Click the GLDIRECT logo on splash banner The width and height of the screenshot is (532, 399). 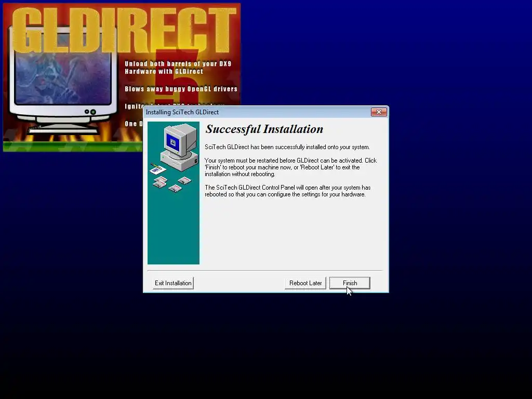[x=124, y=30]
